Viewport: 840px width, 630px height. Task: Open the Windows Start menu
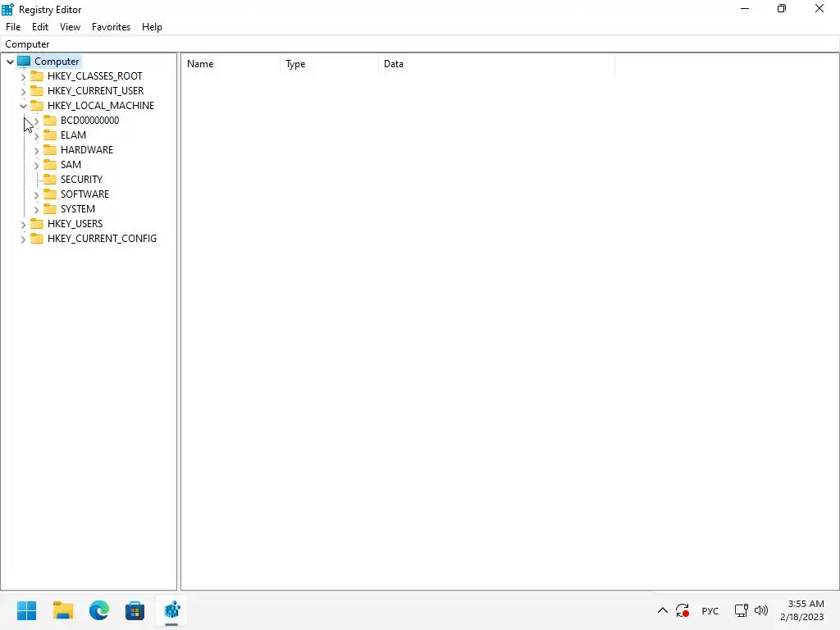coord(27,610)
